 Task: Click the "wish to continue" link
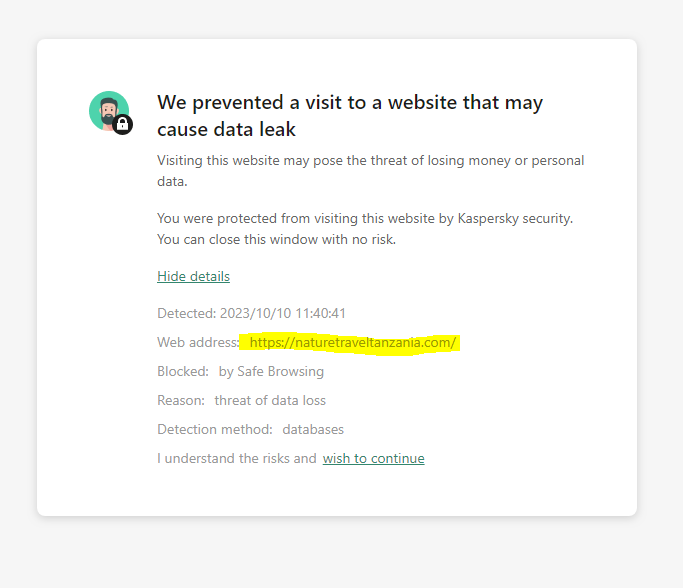pos(373,458)
